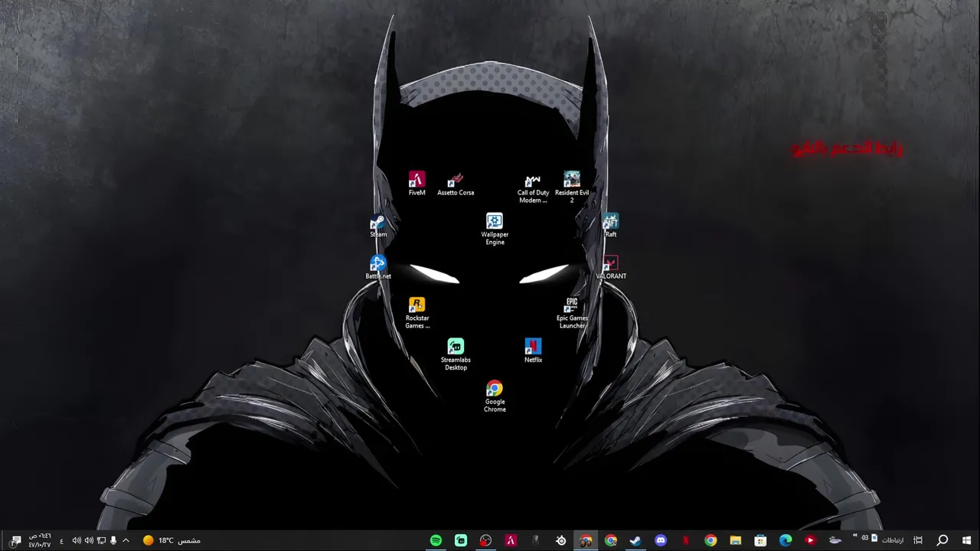Open network status tray icon

click(x=101, y=540)
